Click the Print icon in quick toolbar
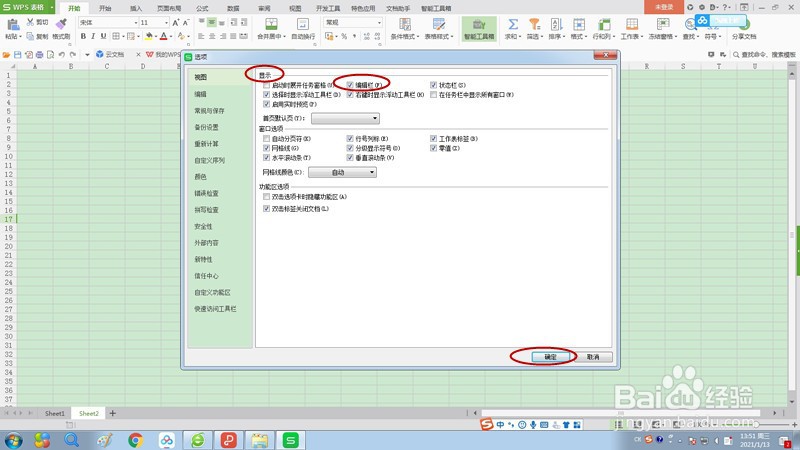800x450 pixels. pyautogui.click(x=39, y=55)
